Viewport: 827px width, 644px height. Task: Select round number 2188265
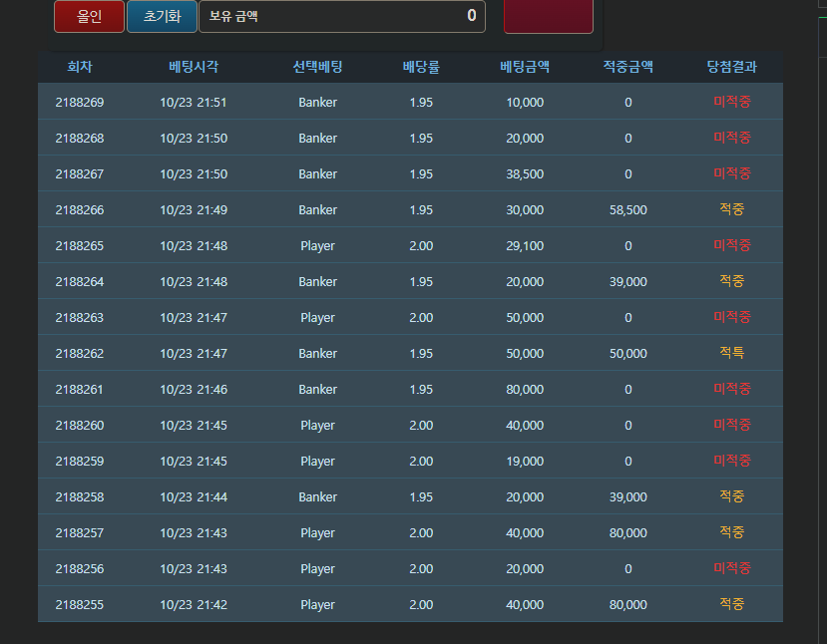coord(80,245)
